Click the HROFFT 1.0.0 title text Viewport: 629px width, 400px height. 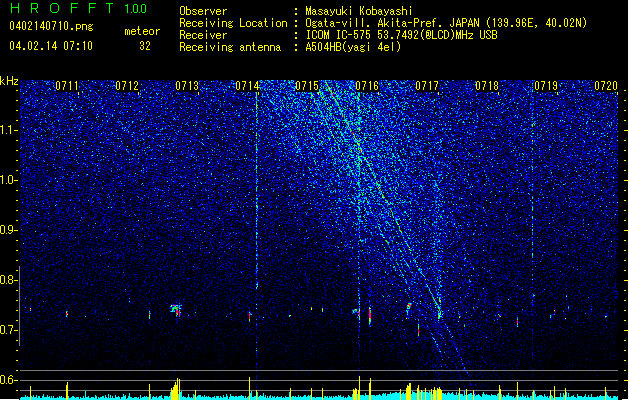coord(79,8)
